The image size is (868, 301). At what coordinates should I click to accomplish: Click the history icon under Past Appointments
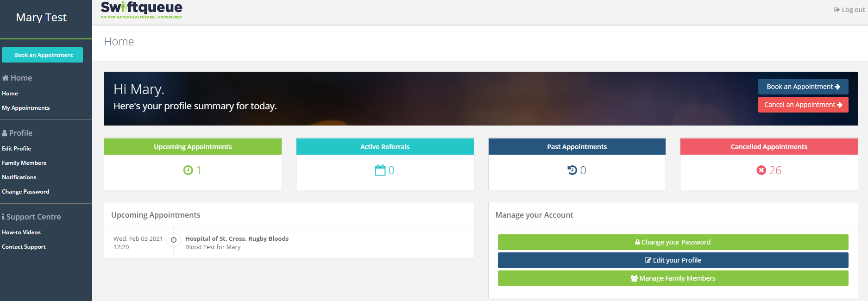[572, 170]
